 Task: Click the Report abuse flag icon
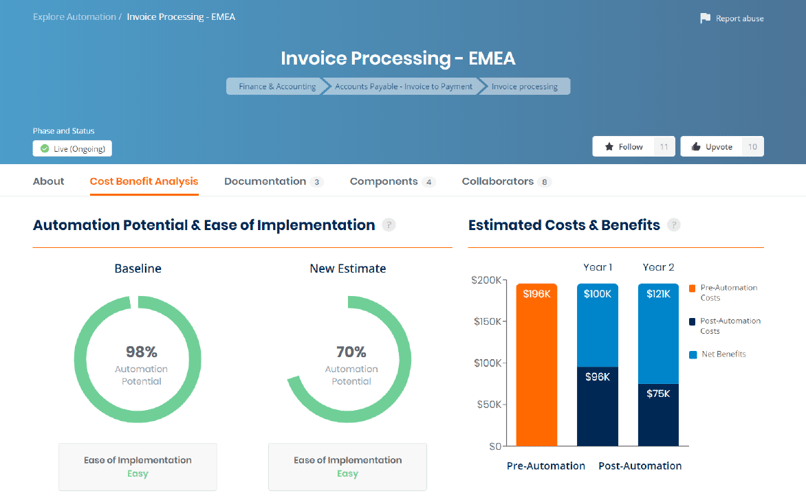[x=705, y=18]
